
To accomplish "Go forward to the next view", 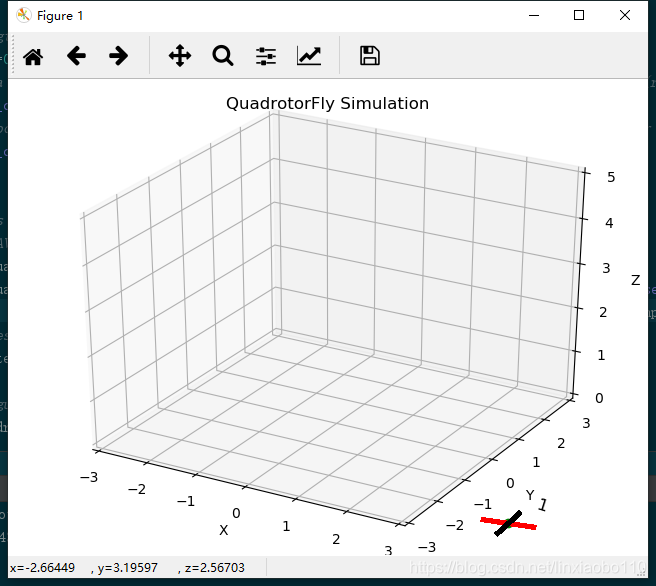I will (x=118, y=56).
